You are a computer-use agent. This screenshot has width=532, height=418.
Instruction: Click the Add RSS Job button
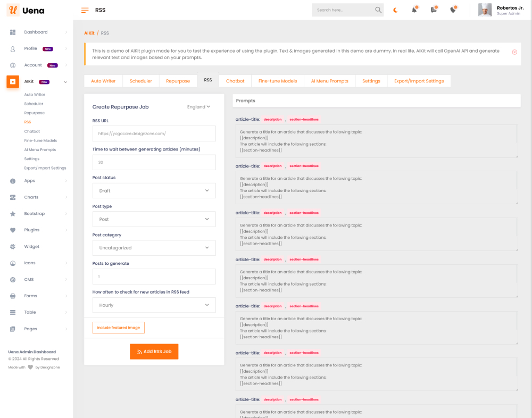click(x=154, y=352)
